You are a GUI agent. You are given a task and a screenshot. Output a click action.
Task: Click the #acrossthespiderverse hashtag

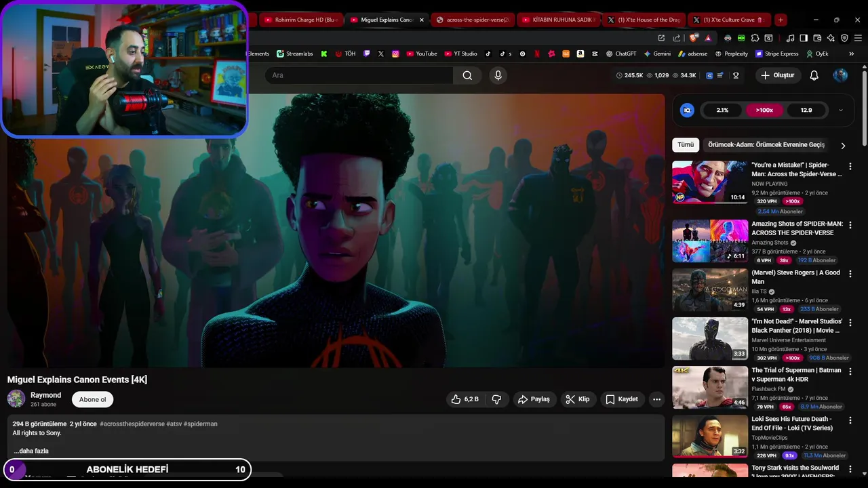pos(132,424)
